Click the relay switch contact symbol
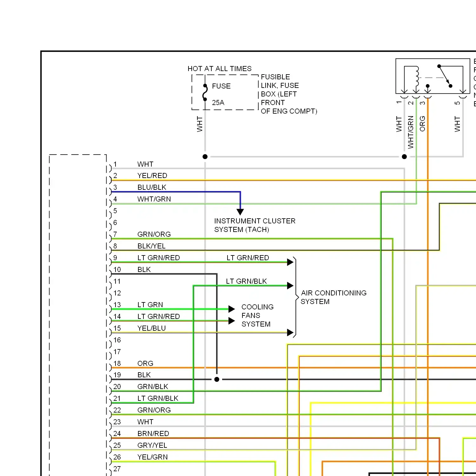476x476 pixels. click(445, 76)
